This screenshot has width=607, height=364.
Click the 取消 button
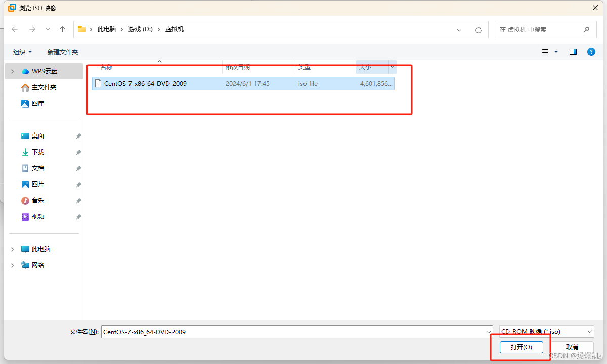pyautogui.click(x=572, y=347)
